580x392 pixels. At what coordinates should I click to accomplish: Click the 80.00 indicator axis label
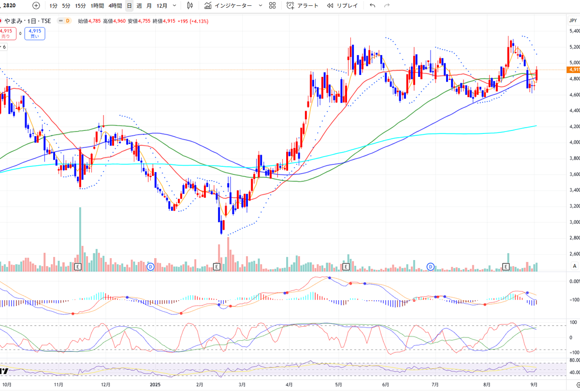pyautogui.click(x=574, y=361)
